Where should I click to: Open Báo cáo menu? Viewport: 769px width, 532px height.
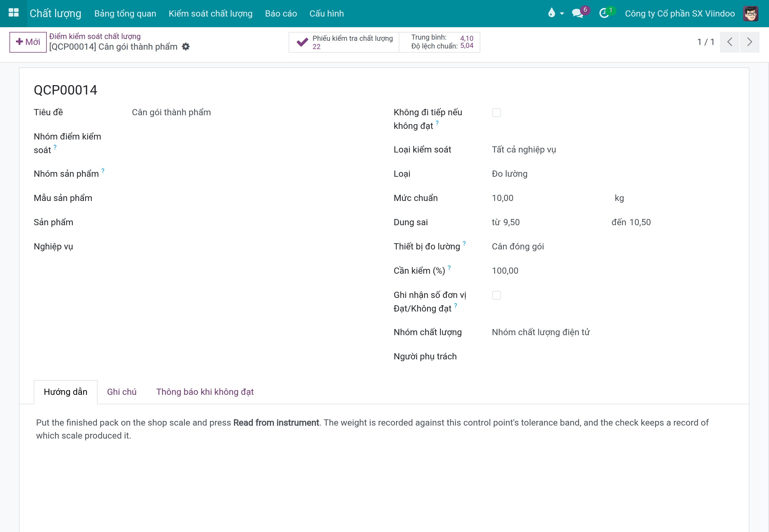point(281,14)
